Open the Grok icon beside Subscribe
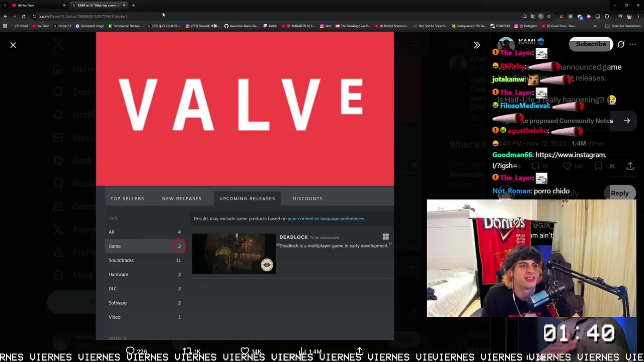 [621, 44]
